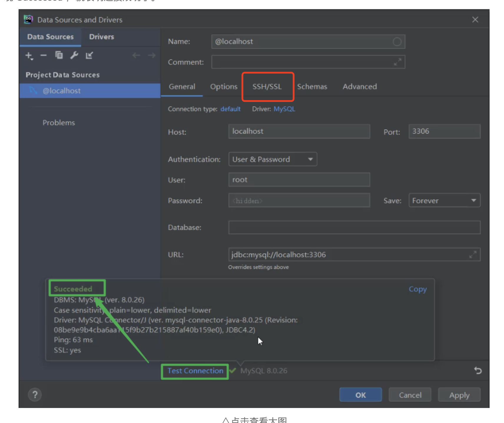Open the SSH/SSL tab
The width and height of the screenshot is (504, 423).
pyautogui.click(x=267, y=87)
